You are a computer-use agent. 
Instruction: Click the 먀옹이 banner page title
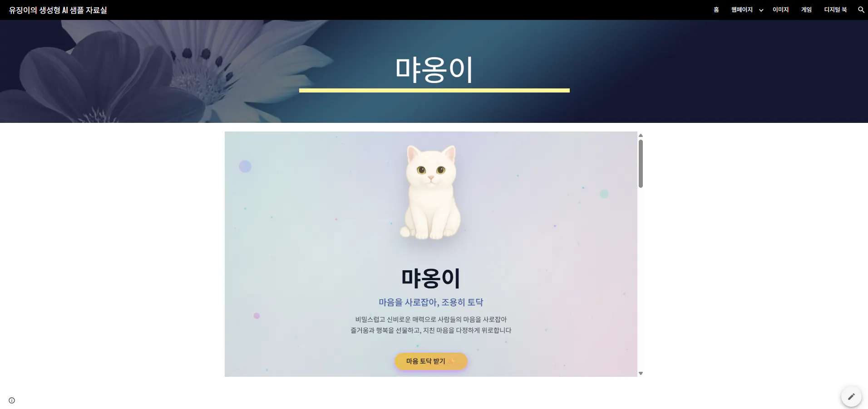[x=434, y=69]
